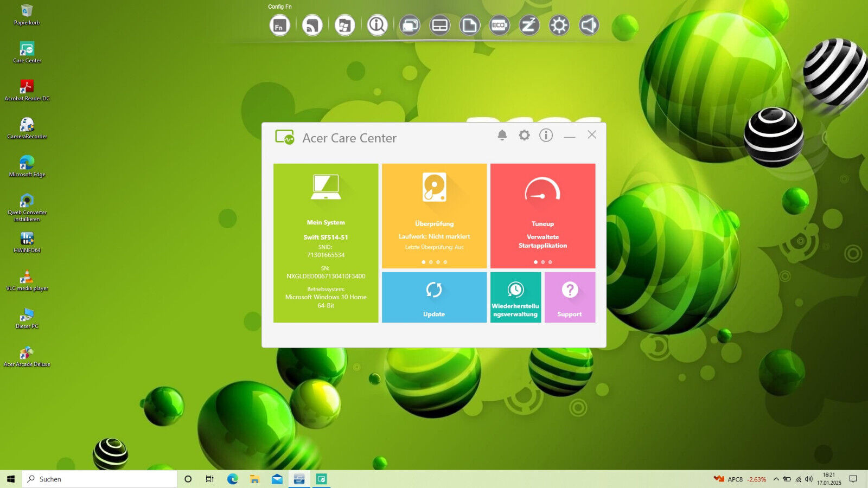Open CameraRecorder desktop shortcut
The height and width of the screenshot is (488, 868).
pos(27,129)
